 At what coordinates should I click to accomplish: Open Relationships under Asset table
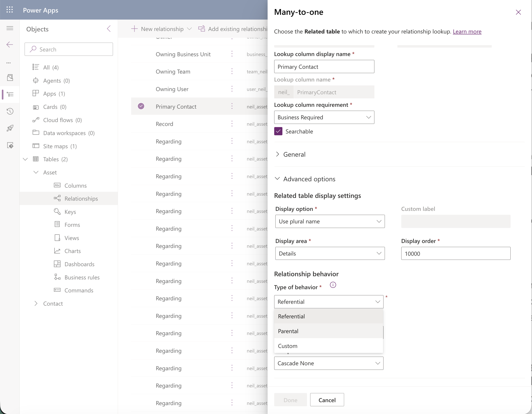81,199
